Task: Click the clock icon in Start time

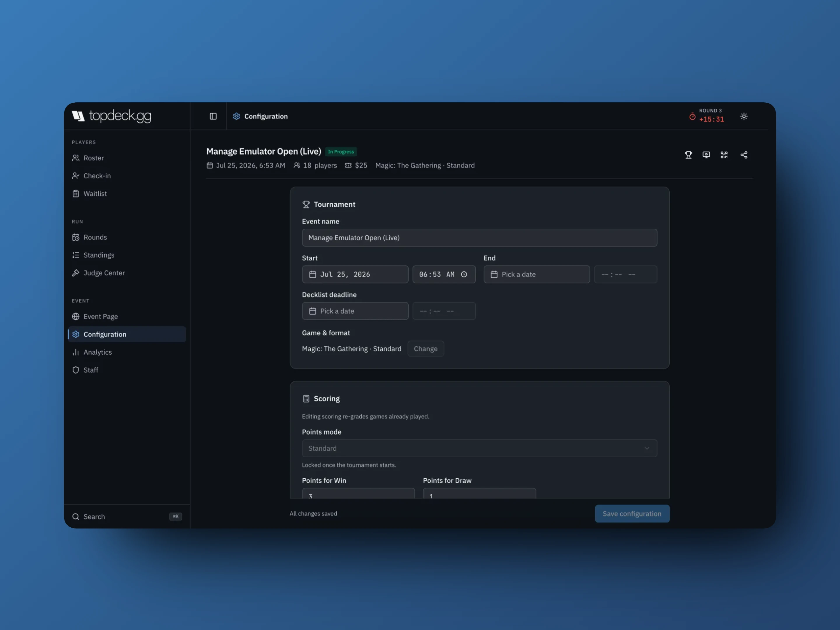Action: point(464,274)
